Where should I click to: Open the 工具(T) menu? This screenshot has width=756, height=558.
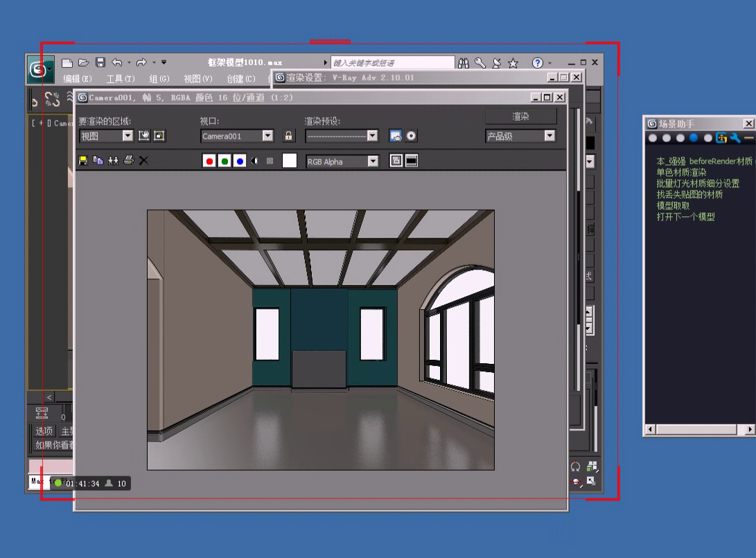coord(121,78)
